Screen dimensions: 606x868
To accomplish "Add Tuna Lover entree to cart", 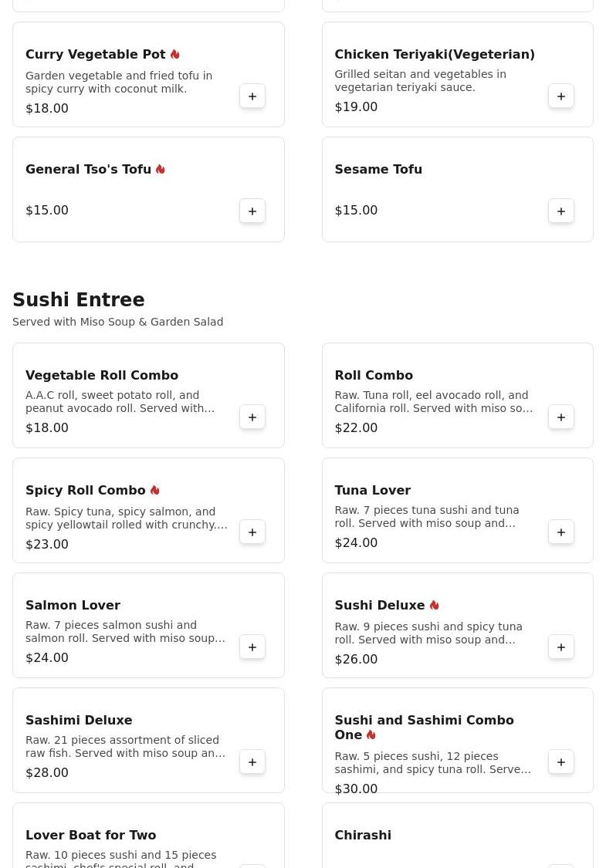I will click(561, 532).
